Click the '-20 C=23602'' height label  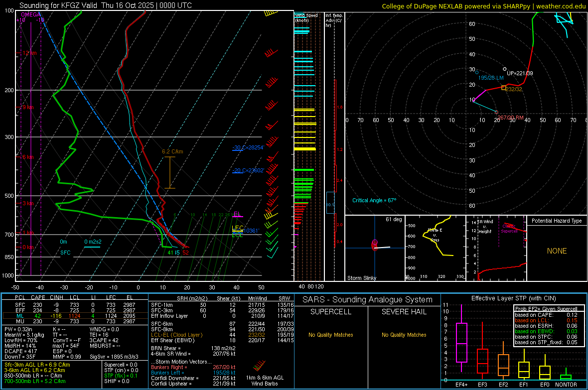[248, 170]
